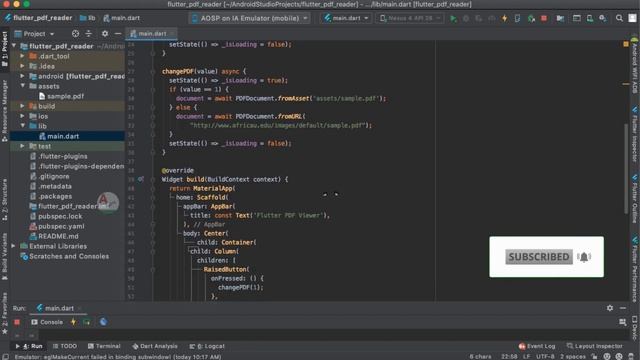Image resolution: width=640 pixels, height=360 pixels.
Task: Open the Logcat tab
Action: [207, 346]
